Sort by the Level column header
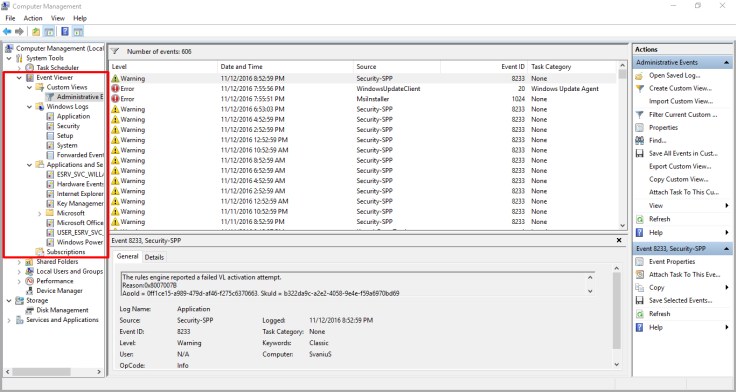This screenshot has width=736, height=392. (x=163, y=67)
